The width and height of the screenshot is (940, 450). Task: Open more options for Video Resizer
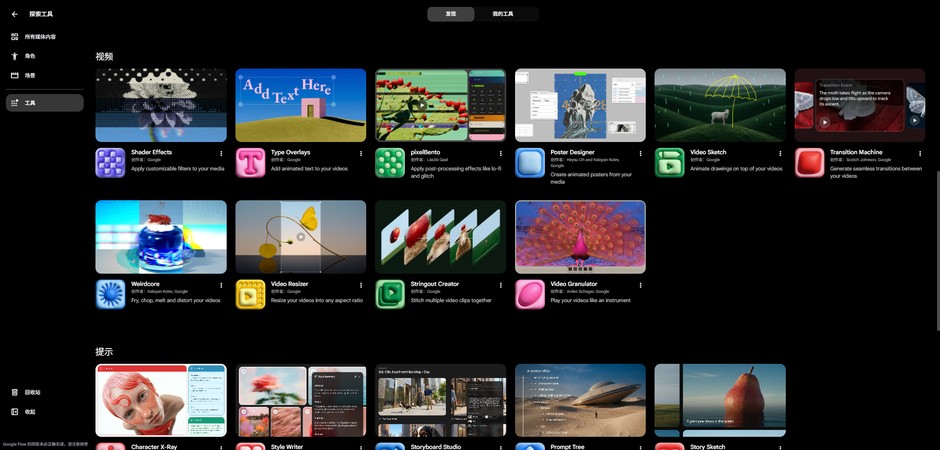pyautogui.click(x=361, y=285)
